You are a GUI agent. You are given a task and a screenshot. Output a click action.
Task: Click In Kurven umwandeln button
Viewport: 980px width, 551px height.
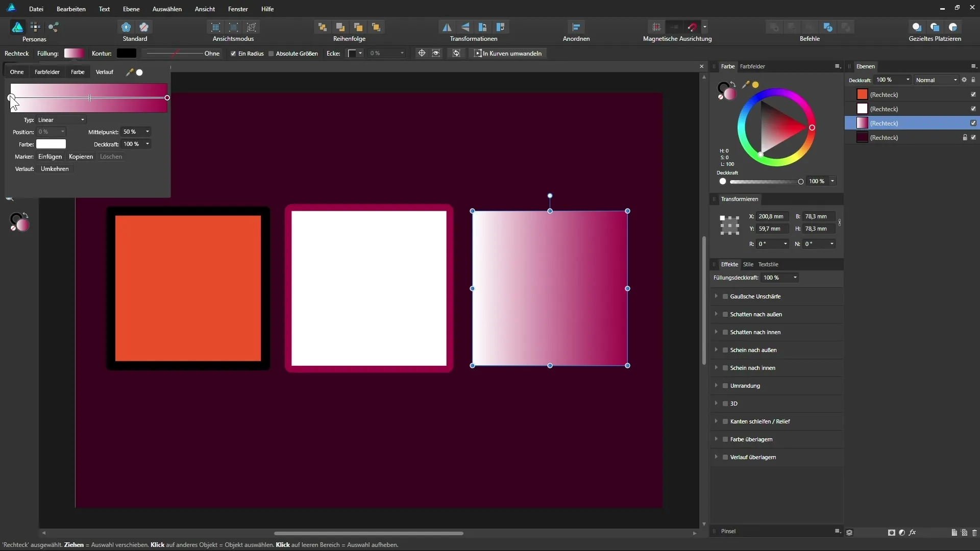point(508,53)
